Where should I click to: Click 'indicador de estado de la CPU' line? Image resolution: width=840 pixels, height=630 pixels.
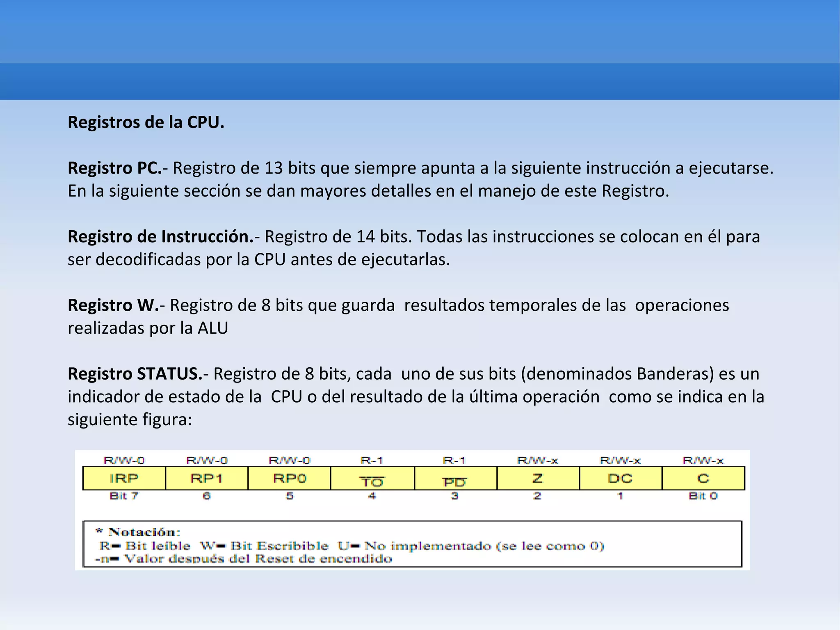[416, 396]
